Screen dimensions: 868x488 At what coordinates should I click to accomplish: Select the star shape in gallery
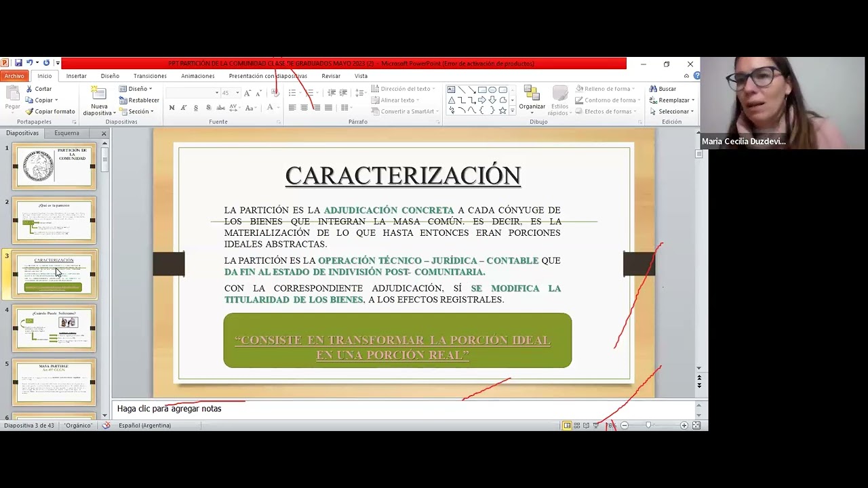[x=502, y=110]
